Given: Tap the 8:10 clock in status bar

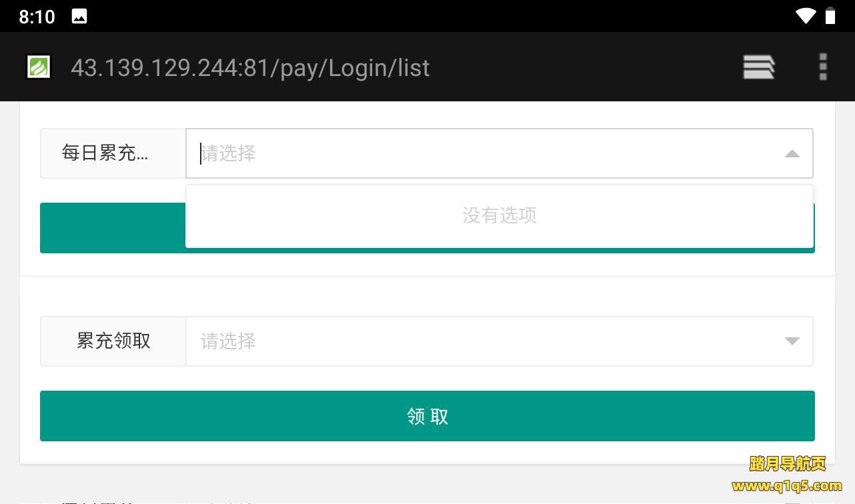Looking at the screenshot, I should [x=37, y=17].
